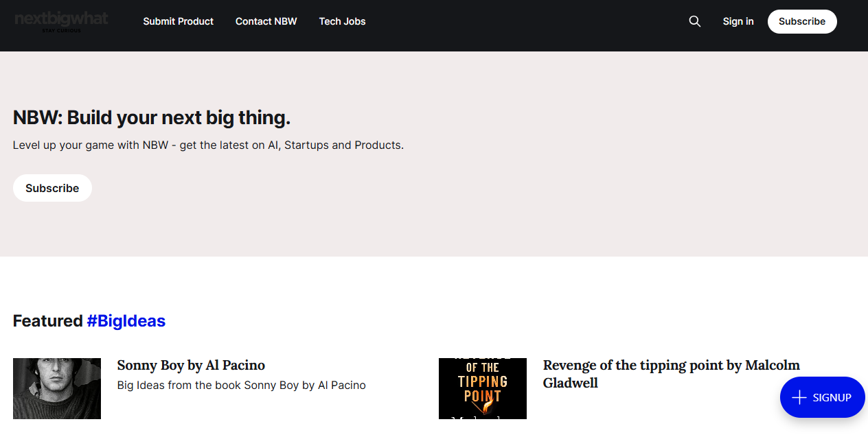Click the plus icon on the floating Signup button
This screenshot has height=437, width=868.
(x=799, y=398)
